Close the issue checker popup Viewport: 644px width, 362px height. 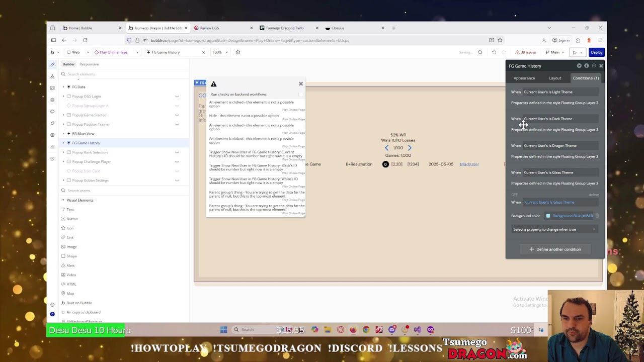(301, 84)
